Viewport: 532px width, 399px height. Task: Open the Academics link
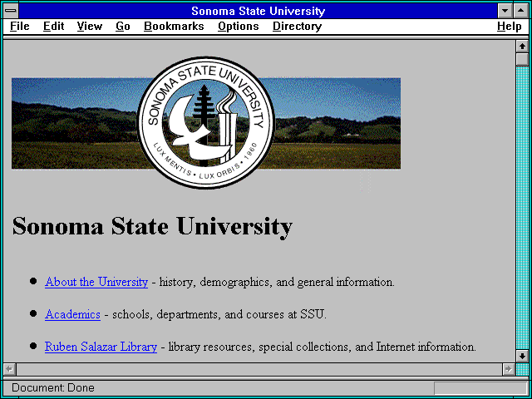[72, 314]
